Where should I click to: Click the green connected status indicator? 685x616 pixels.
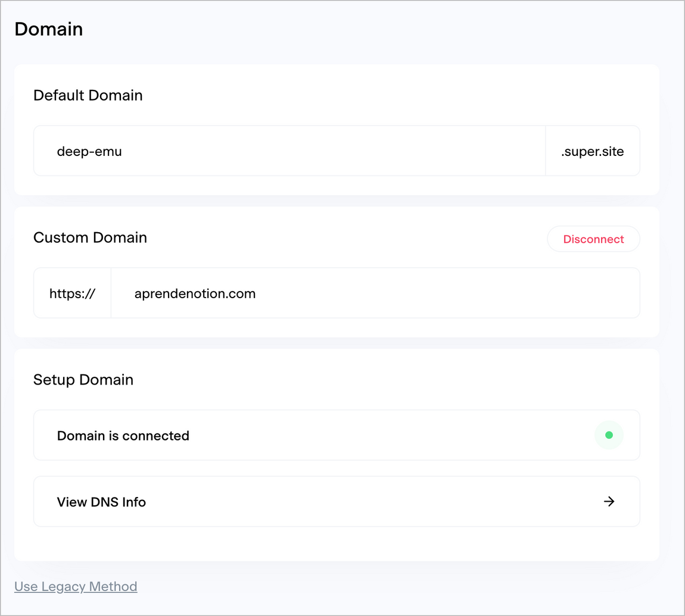(x=609, y=435)
